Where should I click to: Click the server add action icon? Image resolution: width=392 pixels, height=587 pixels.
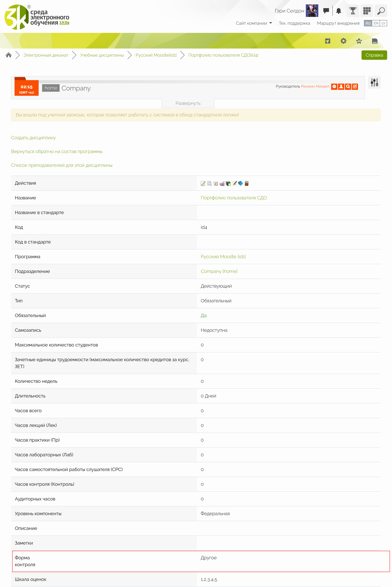click(228, 184)
